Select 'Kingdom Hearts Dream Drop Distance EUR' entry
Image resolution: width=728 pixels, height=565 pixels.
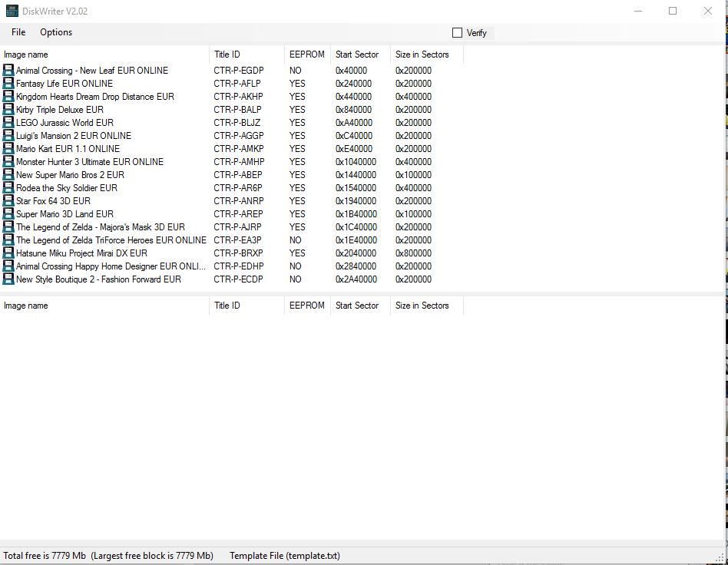pyautogui.click(x=95, y=96)
